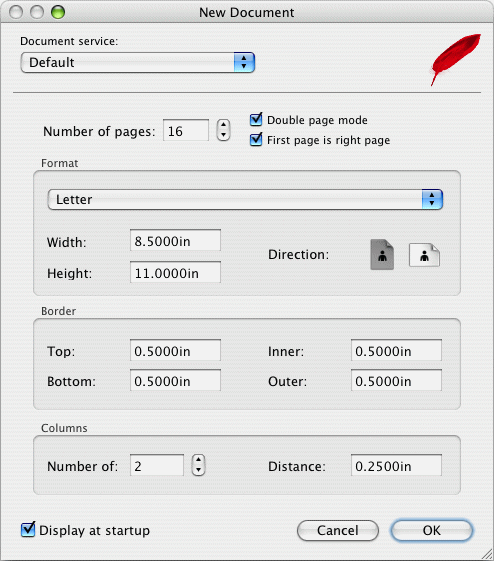Image resolution: width=494 pixels, height=561 pixels.
Task: Click the column Distance field
Action: click(396, 465)
